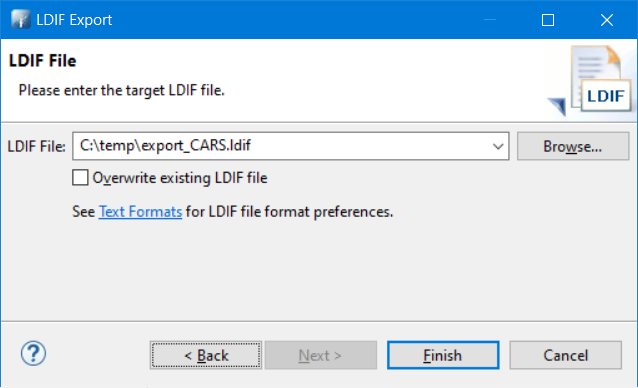Click the LDIF Export title bar app icon
The height and width of the screenshot is (388, 638).
pyautogui.click(x=20, y=19)
